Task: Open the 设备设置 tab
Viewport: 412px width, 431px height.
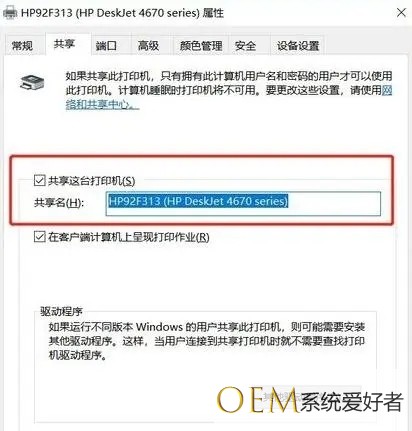Action: [x=298, y=45]
